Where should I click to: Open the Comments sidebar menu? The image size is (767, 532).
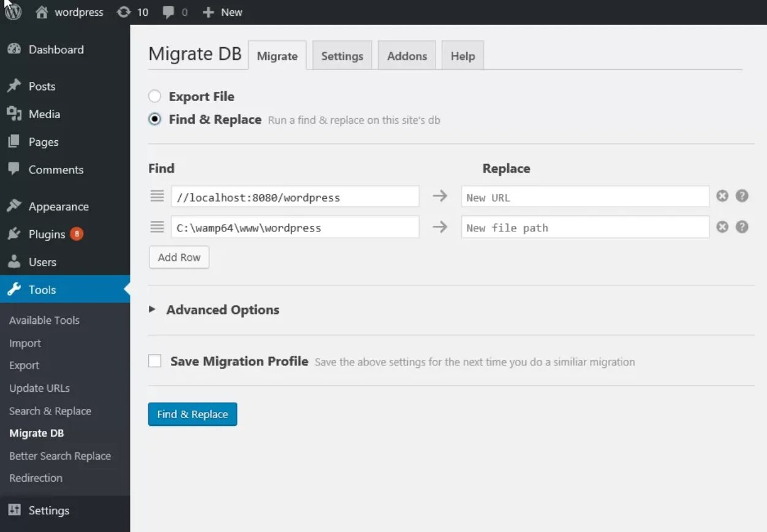coord(65,170)
